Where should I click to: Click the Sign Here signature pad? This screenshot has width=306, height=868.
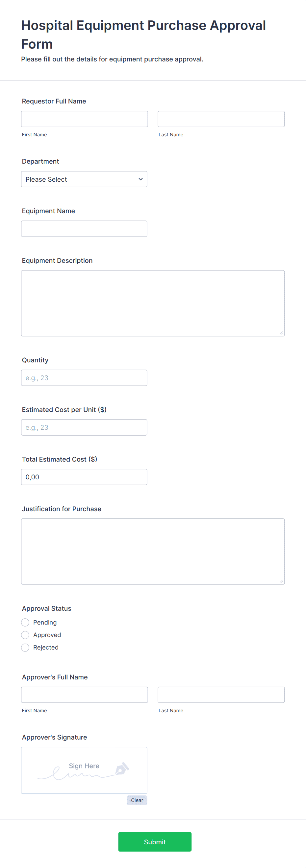coord(84,770)
